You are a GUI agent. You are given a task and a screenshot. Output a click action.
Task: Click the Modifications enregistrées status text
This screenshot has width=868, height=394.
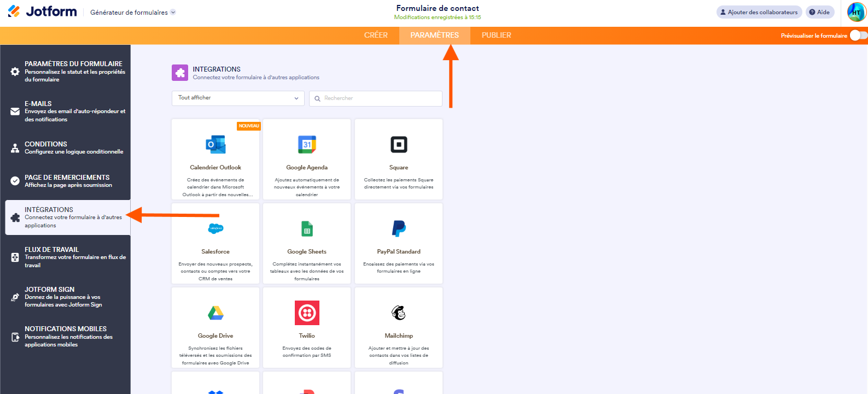pos(438,17)
